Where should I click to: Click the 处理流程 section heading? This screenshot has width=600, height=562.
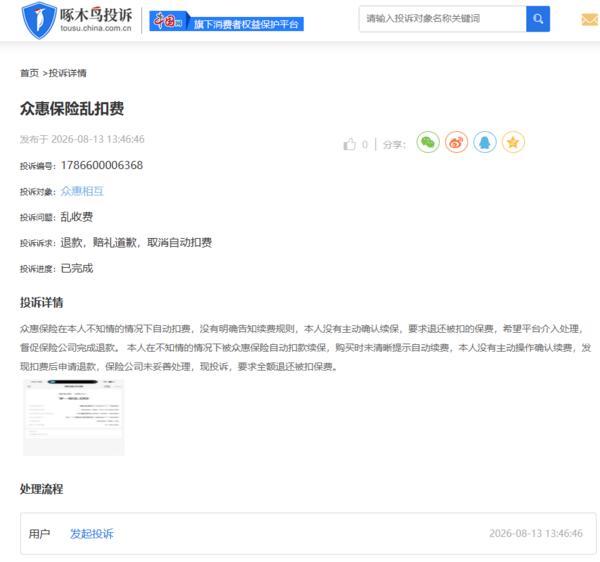click(x=41, y=489)
